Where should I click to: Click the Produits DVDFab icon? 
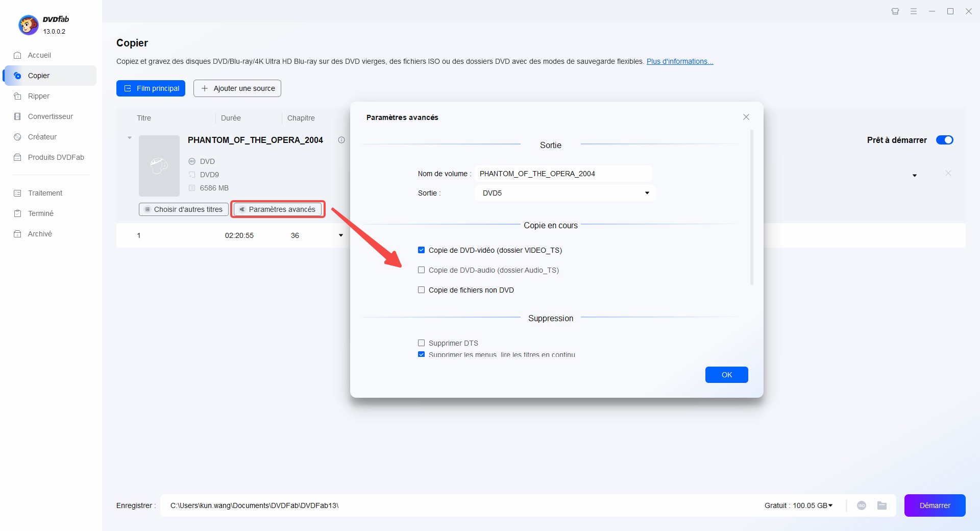point(17,157)
